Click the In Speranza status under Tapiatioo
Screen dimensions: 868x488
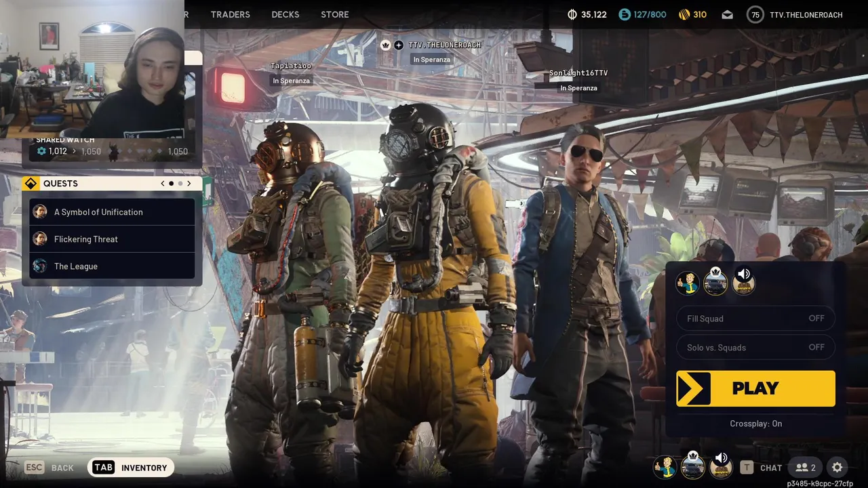pos(291,81)
